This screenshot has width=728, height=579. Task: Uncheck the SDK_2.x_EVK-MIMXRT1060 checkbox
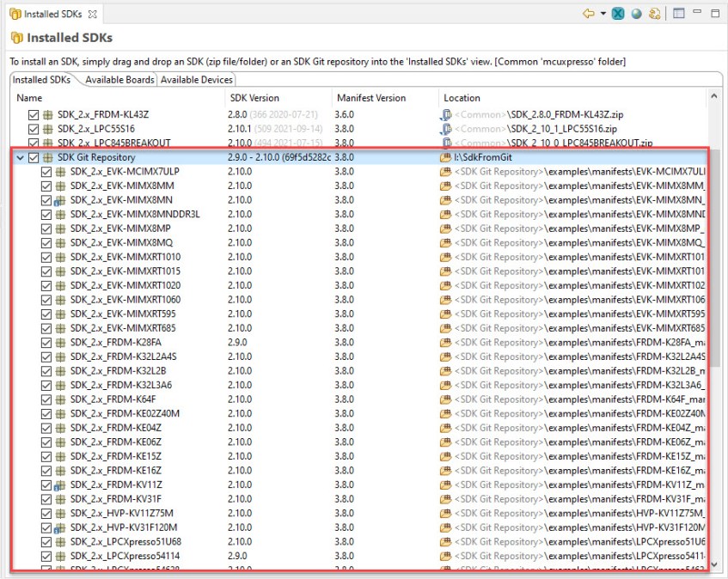tap(46, 300)
